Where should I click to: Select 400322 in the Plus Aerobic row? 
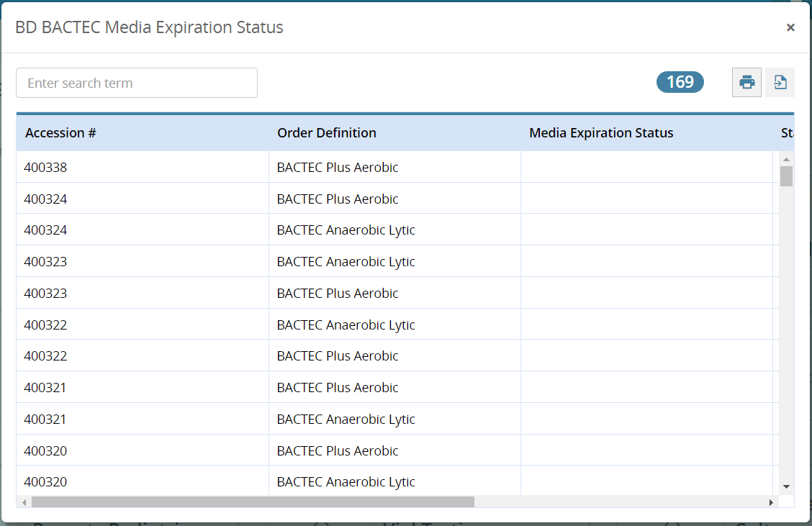tap(143, 355)
